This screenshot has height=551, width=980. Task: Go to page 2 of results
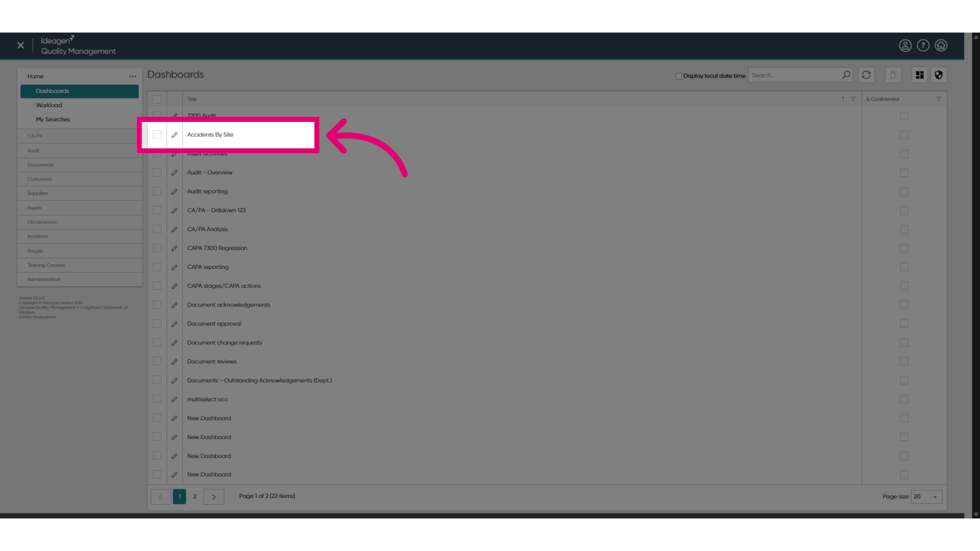194,496
